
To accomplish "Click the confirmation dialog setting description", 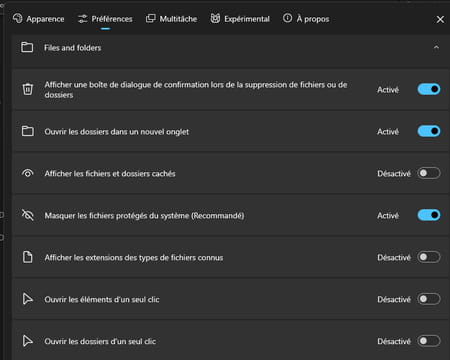I will coord(196,90).
